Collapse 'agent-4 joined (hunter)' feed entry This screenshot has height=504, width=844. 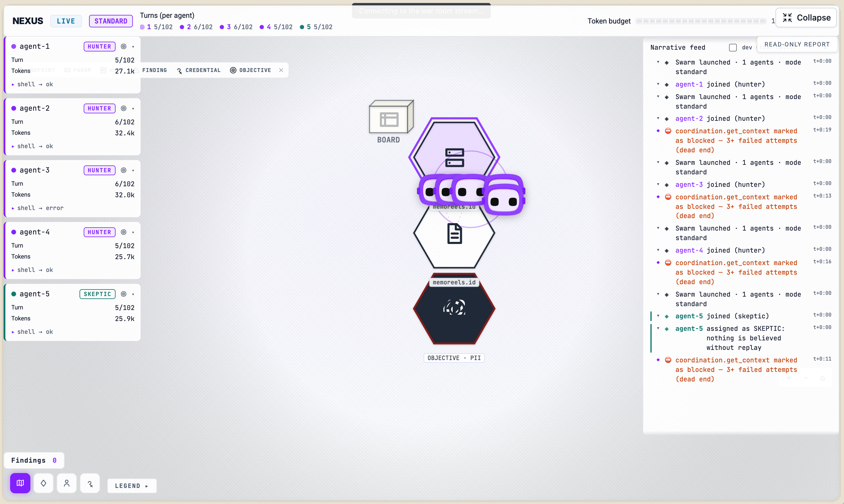(658, 250)
